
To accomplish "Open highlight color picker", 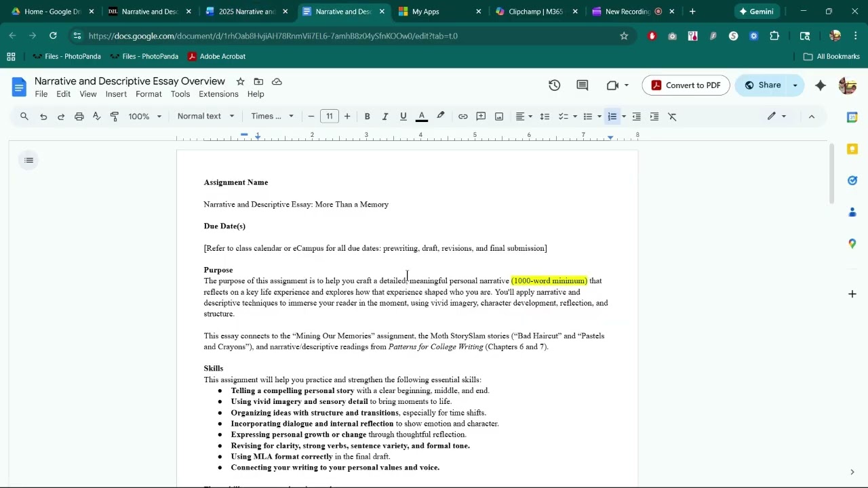I will (441, 117).
